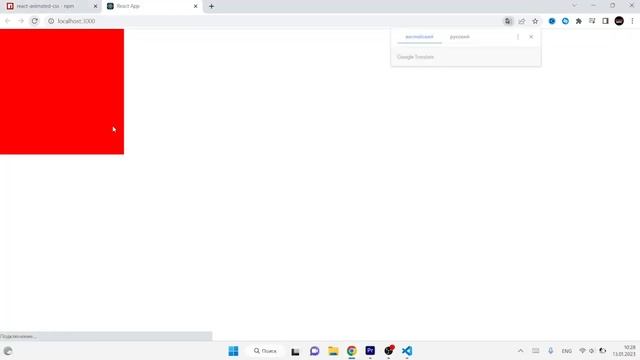Close the react-animated-css npm tab
The height and width of the screenshot is (360, 640).
point(96,6)
